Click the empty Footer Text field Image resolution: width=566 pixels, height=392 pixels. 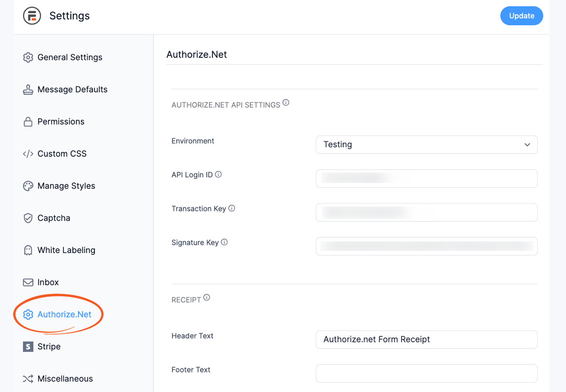click(x=427, y=373)
